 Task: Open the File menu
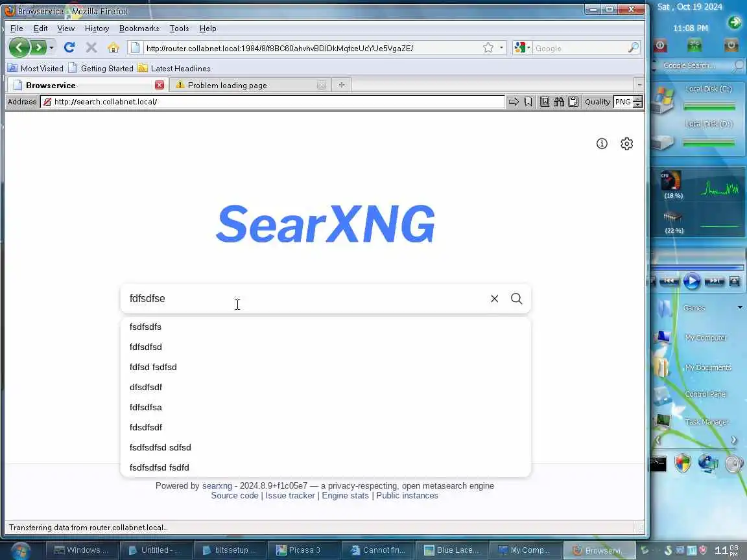[17, 28]
